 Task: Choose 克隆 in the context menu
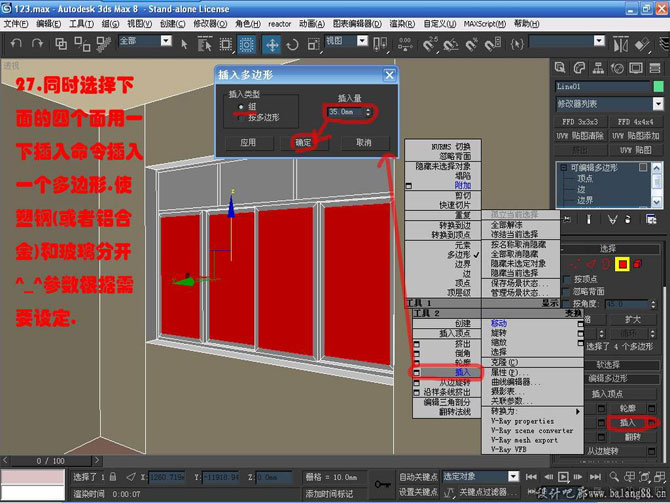(x=504, y=362)
